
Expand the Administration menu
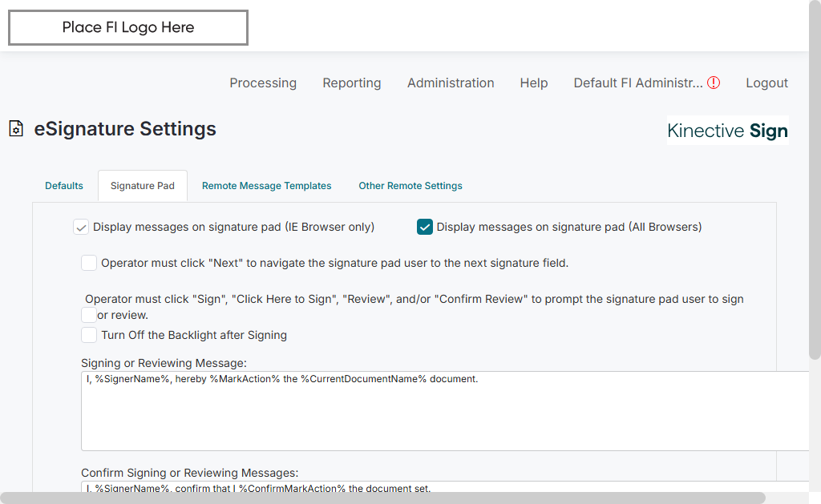click(451, 83)
